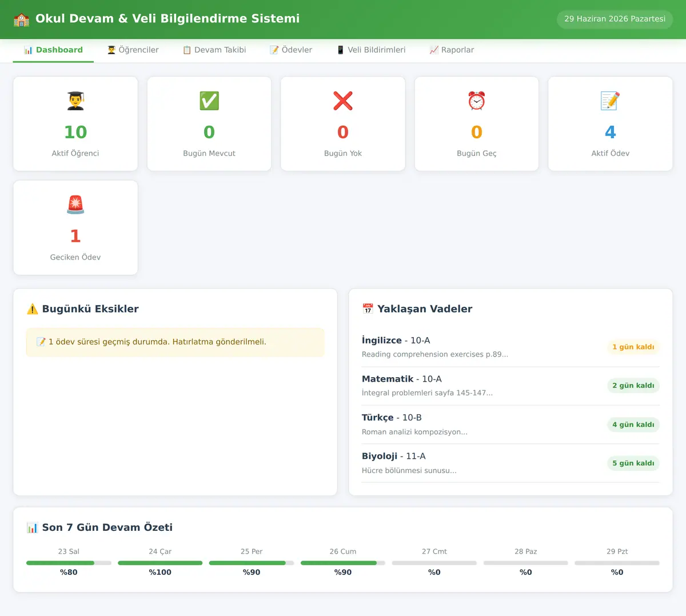Switch to the Öğrenciler tab
Screen dimensions: 686x616
(133, 50)
